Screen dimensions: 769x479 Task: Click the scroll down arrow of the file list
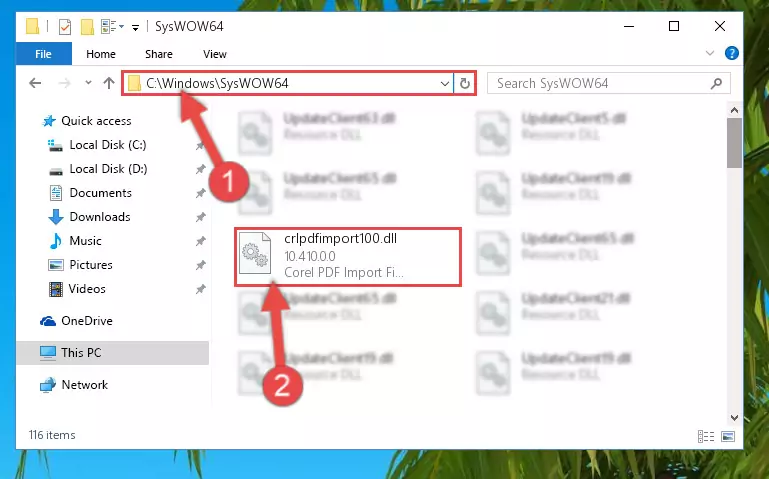734,418
